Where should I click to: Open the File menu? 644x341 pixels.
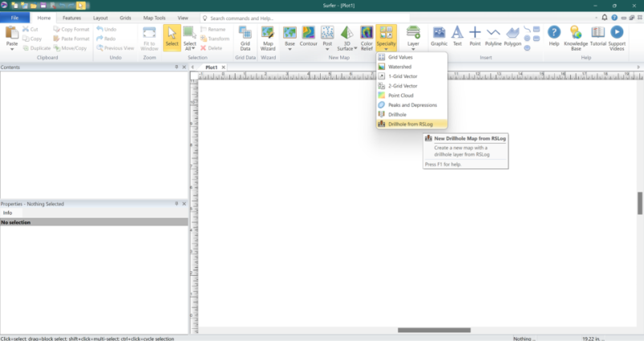(x=14, y=18)
